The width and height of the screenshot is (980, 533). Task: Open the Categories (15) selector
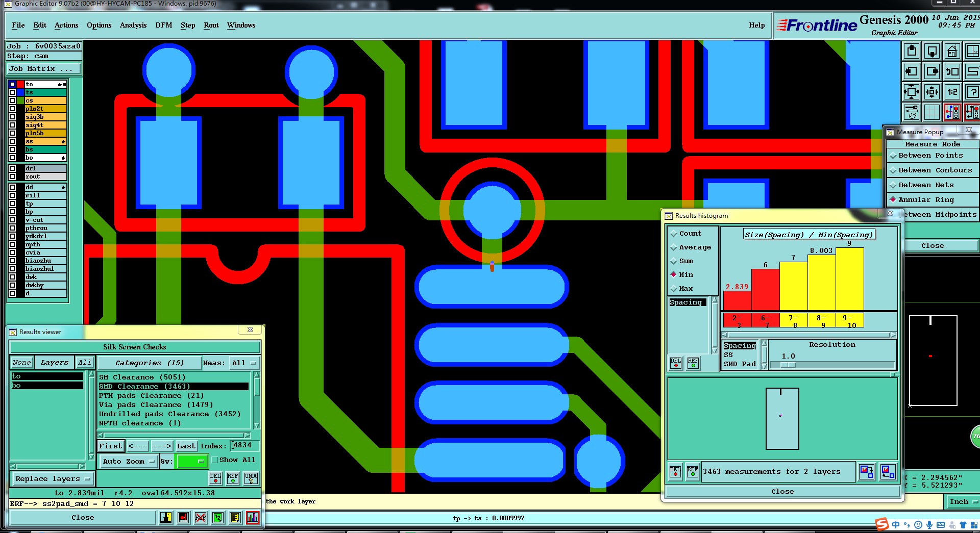[149, 363]
